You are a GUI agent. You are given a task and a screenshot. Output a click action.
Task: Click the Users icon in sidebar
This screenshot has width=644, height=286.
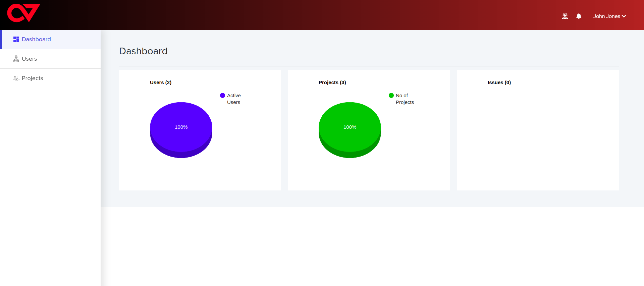pos(16,59)
